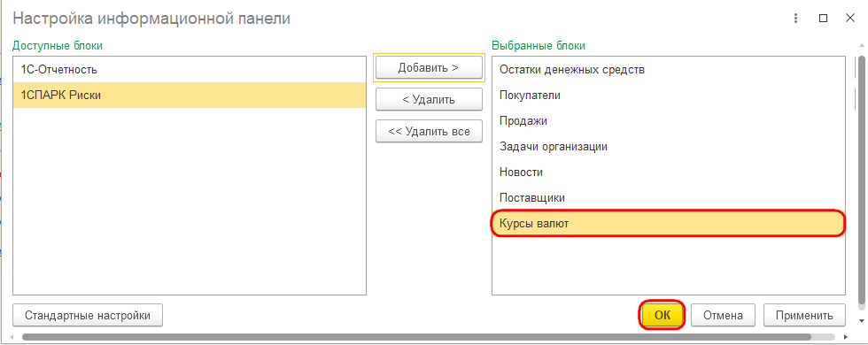This screenshot has height=345, width=868.
Task: Close the information panel settings dialog
Action: click(x=850, y=19)
